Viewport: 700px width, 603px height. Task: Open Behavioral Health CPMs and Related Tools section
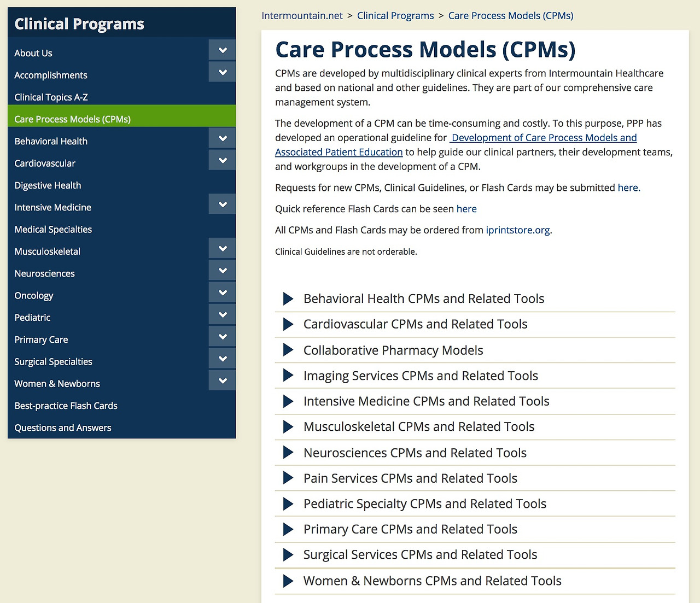tap(424, 298)
